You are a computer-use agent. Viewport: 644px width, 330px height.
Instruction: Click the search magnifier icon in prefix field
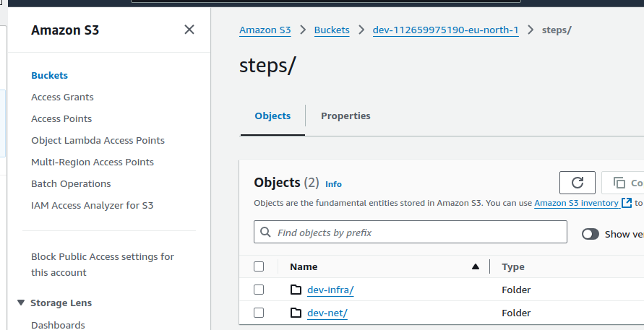(266, 233)
